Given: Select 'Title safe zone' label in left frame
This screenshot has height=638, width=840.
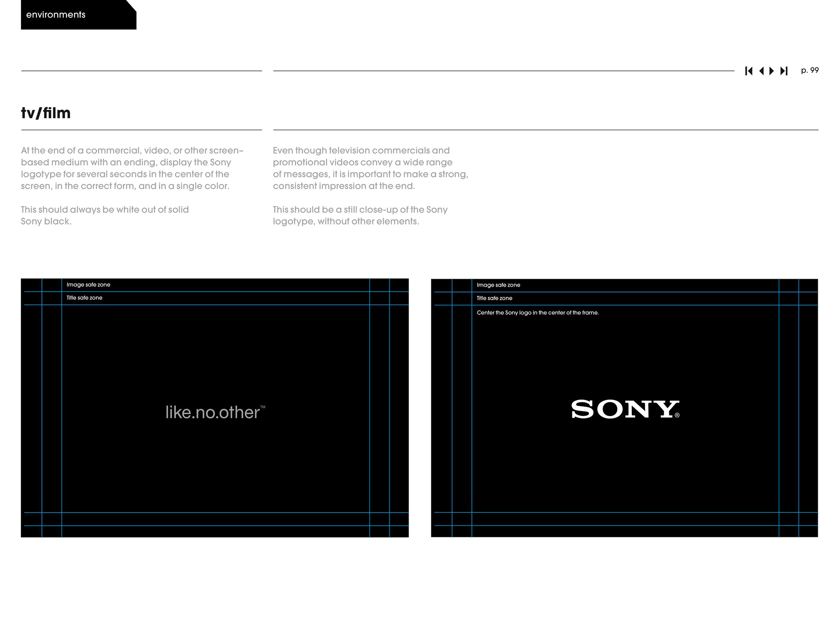Looking at the screenshot, I should pos(84,298).
